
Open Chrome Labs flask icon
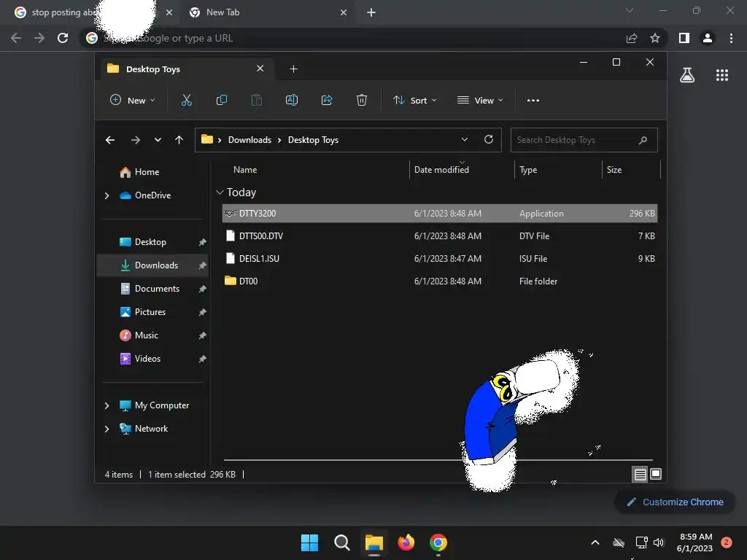pyautogui.click(x=687, y=75)
